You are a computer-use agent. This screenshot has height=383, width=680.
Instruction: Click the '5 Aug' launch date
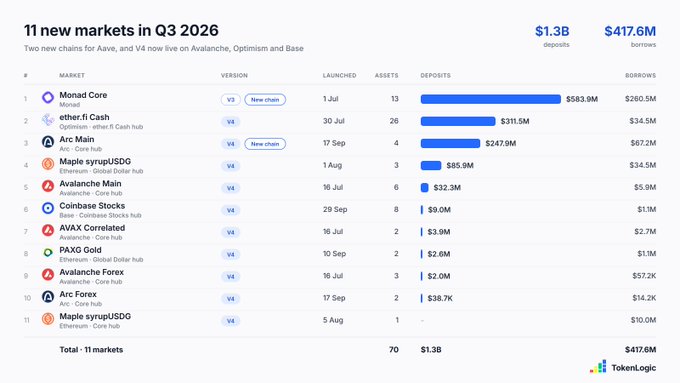click(x=333, y=320)
